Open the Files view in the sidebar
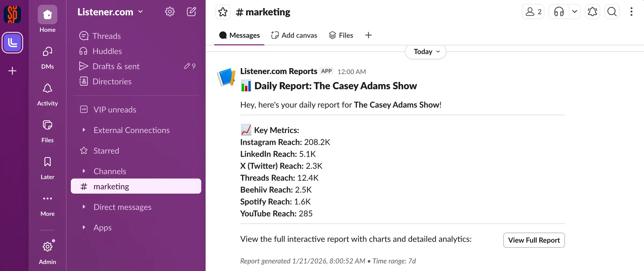Image resolution: width=644 pixels, height=271 pixels. tap(47, 131)
